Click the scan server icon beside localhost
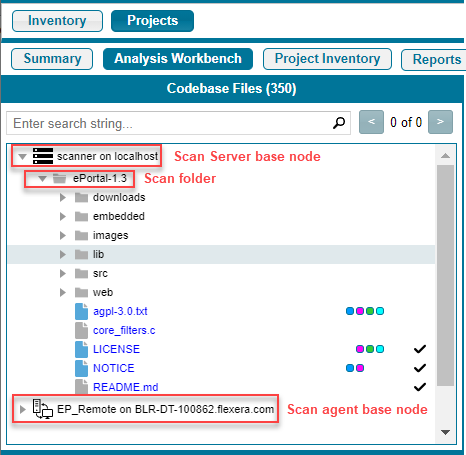Viewport: 466px width, 455px height. click(43, 156)
